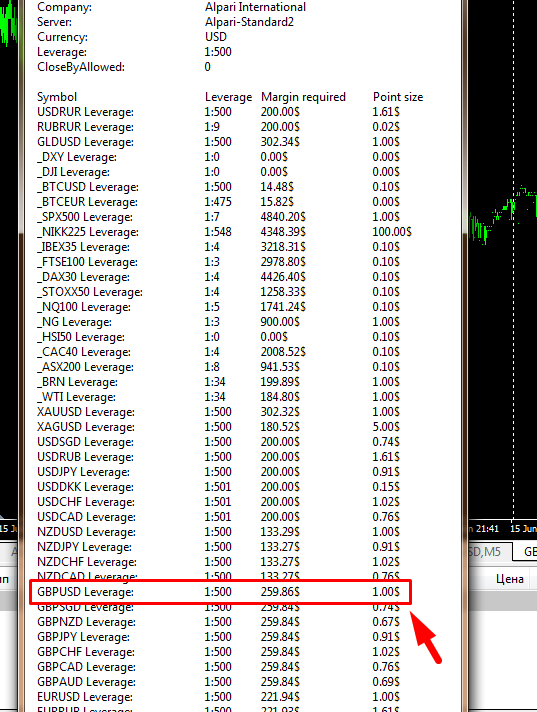Click the 2008.52$ margin value
The height and width of the screenshot is (712, 537).
(283, 352)
